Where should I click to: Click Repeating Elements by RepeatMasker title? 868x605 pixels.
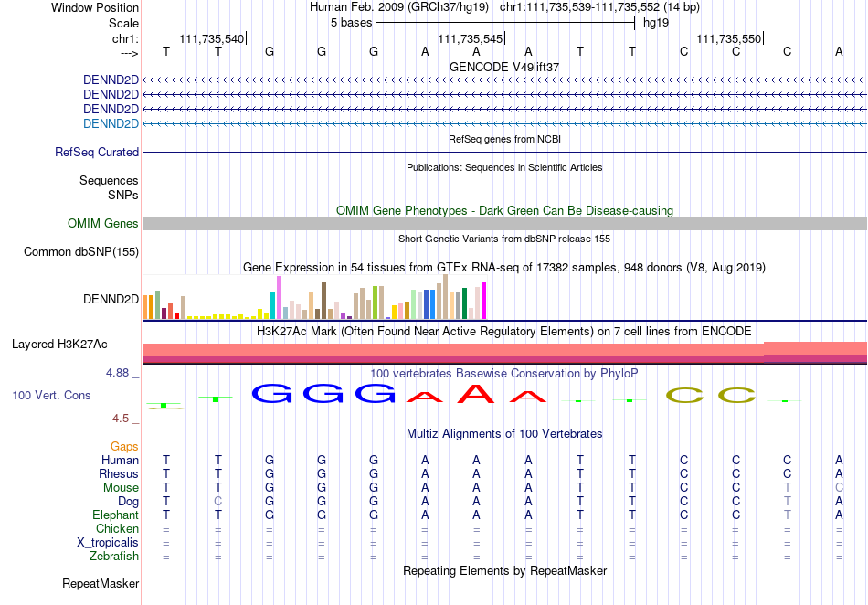point(504,570)
